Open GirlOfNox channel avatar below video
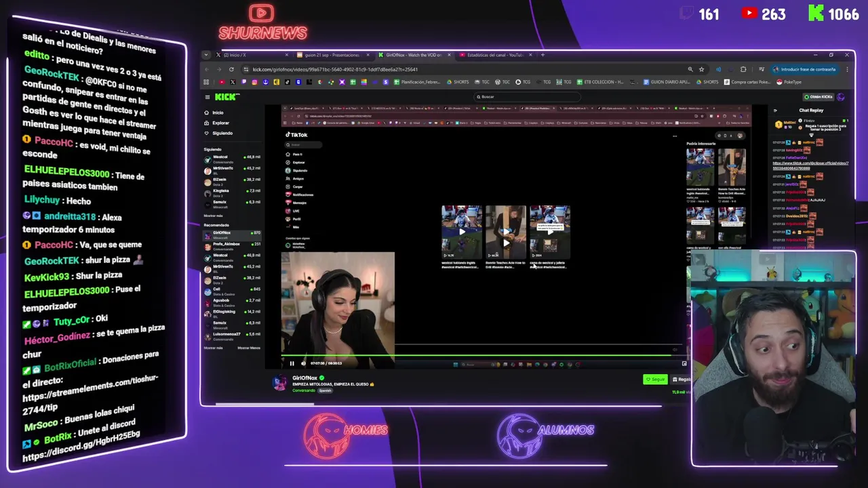 [x=279, y=383]
